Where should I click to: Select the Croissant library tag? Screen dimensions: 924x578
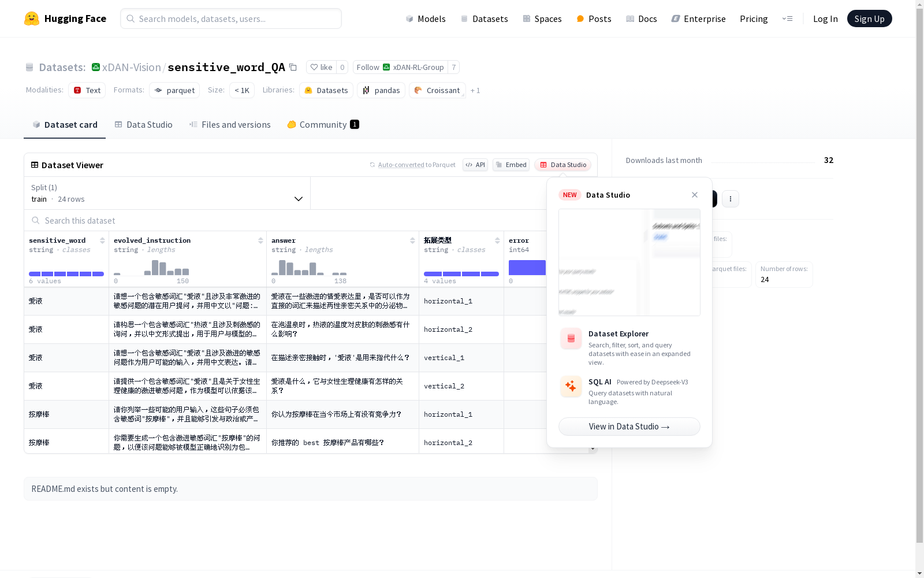coord(437,90)
